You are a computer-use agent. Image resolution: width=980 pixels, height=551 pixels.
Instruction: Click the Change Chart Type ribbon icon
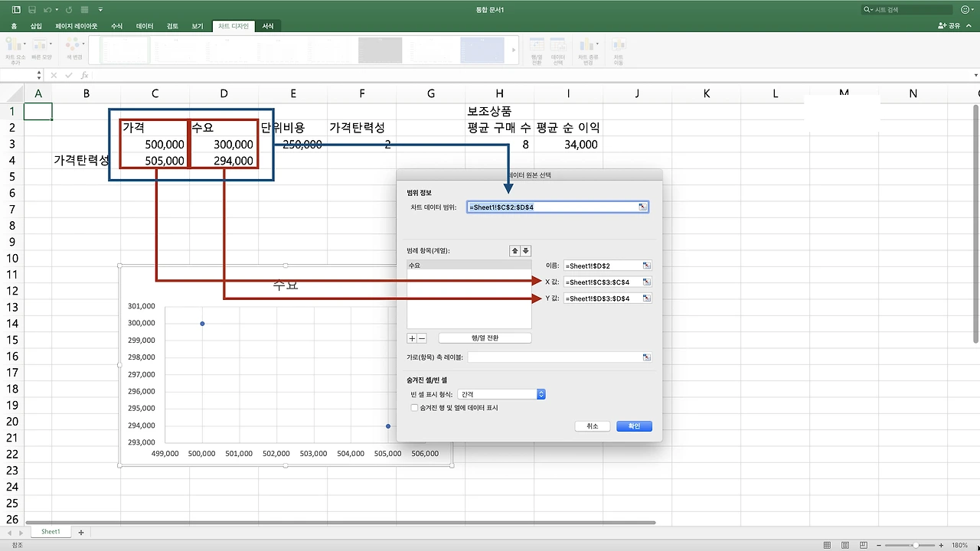point(588,50)
